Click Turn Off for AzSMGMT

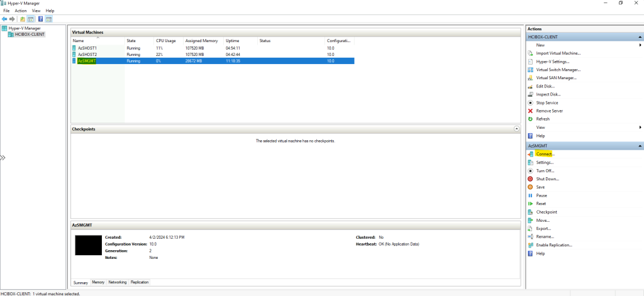[545, 171]
